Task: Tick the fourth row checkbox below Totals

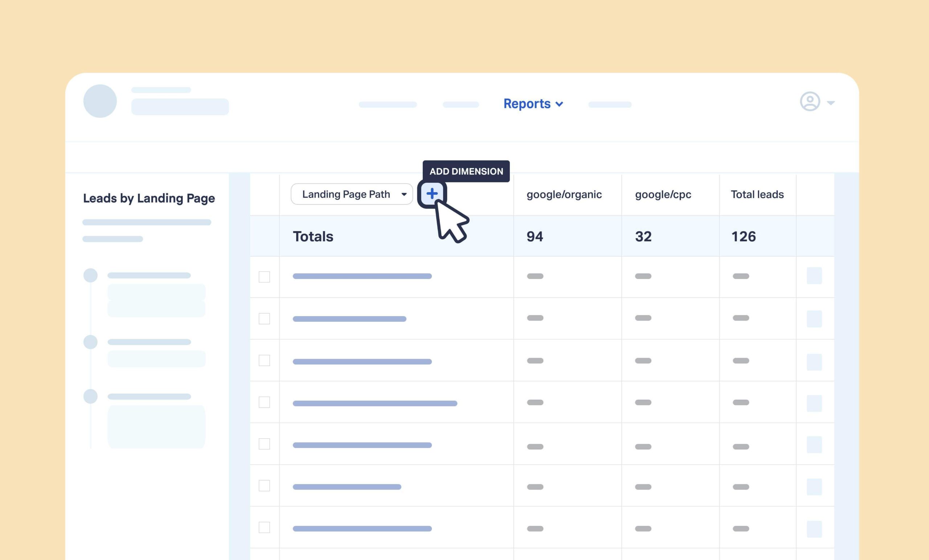Action: 264,403
